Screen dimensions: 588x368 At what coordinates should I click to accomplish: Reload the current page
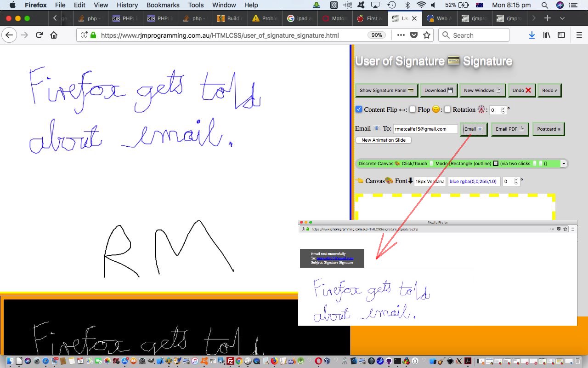[39, 35]
